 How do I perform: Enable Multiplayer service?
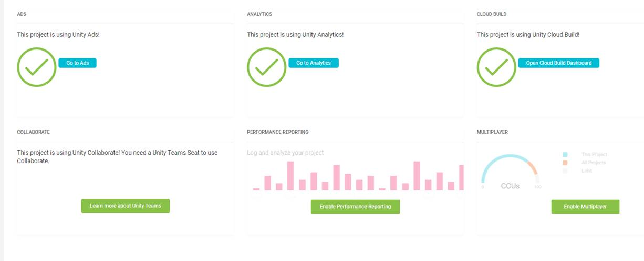pyautogui.click(x=585, y=207)
